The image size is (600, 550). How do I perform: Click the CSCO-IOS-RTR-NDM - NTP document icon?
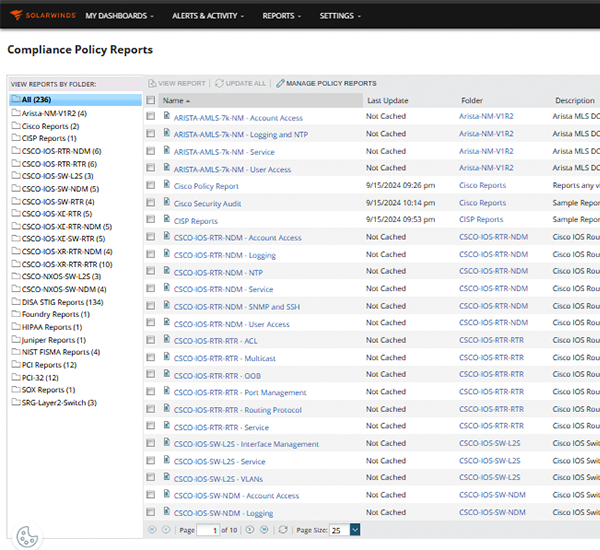coord(166,270)
